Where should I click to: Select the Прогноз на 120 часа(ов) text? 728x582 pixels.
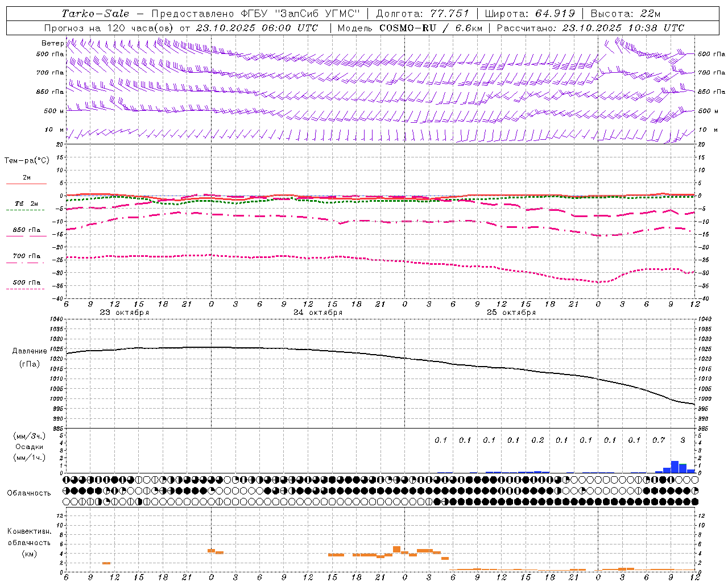[x=109, y=28]
